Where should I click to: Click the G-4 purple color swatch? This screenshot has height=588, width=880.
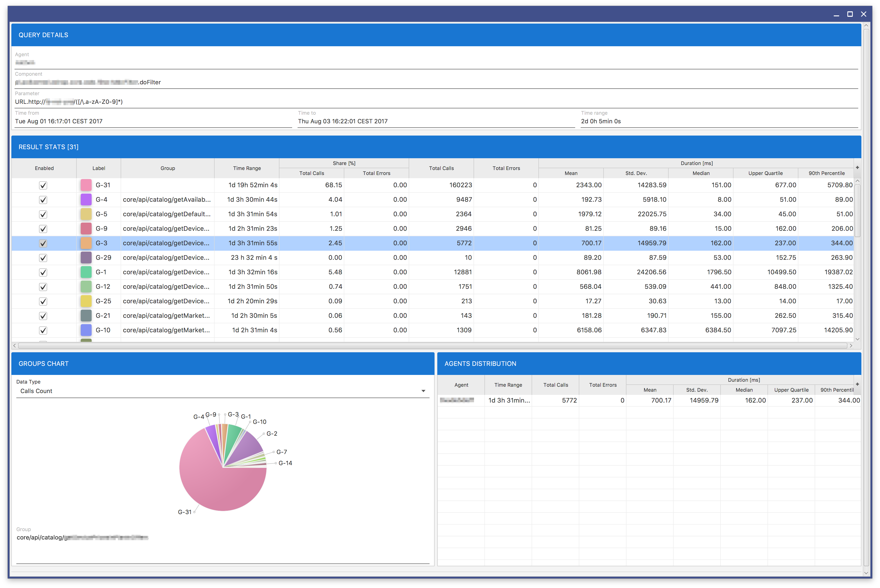(x=86, y=199)
